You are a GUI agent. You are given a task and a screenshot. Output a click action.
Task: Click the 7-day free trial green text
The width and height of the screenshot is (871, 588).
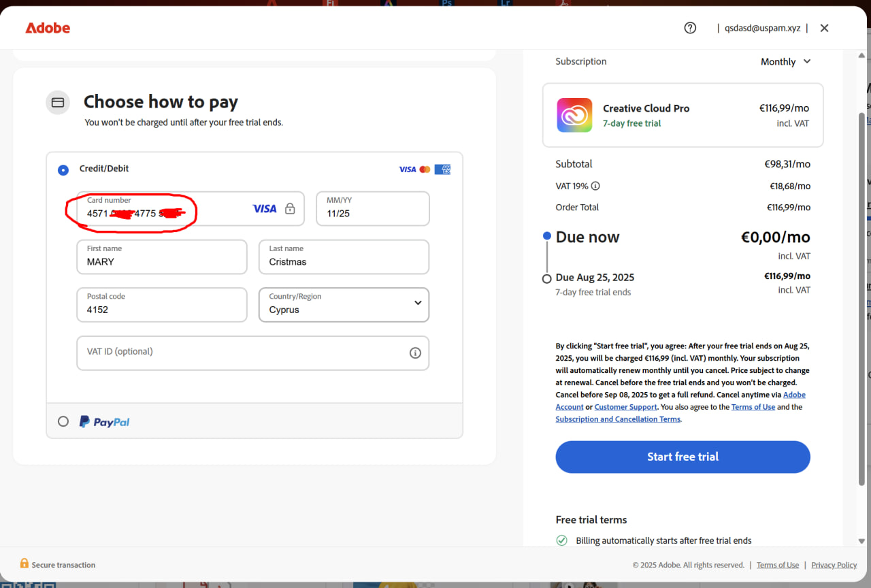tap(632, 123)
